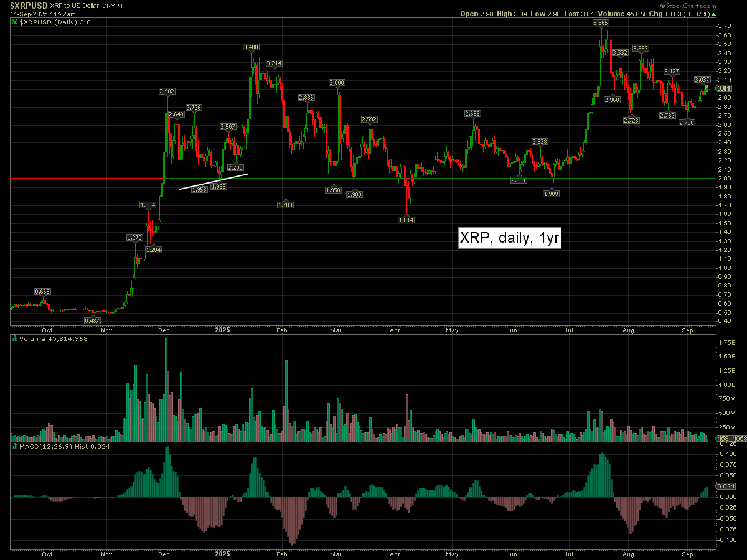Image resolution: width=747 pixels, height=560 pixels.
Task: Click the white ascending trend line
Action: point(214,181)
